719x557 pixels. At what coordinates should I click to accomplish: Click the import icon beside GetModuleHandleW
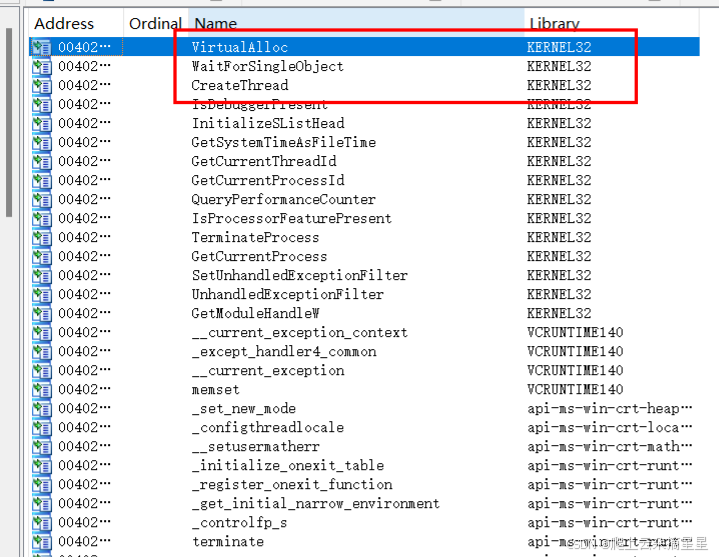click(41, 314)
